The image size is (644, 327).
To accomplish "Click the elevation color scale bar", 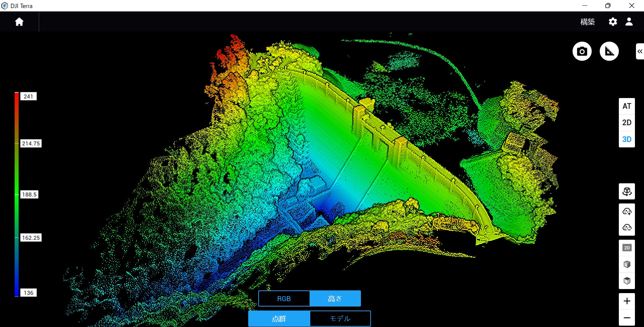I will [16, 194].
